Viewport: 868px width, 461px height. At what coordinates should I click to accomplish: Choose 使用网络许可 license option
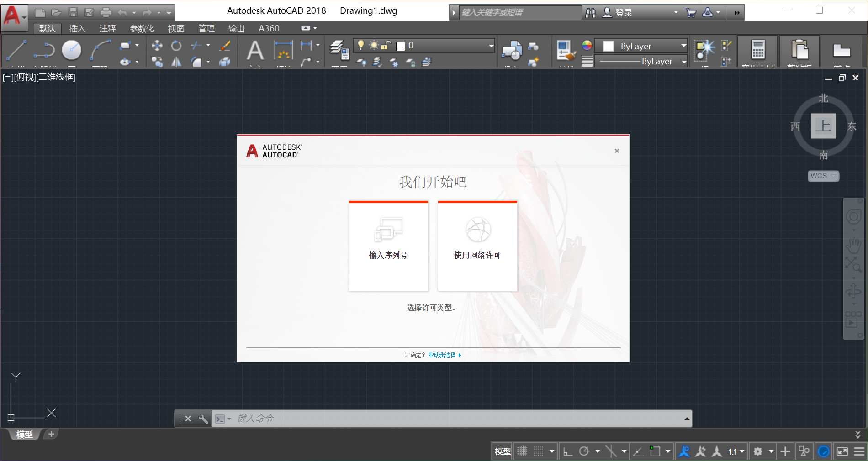point(477,246)
